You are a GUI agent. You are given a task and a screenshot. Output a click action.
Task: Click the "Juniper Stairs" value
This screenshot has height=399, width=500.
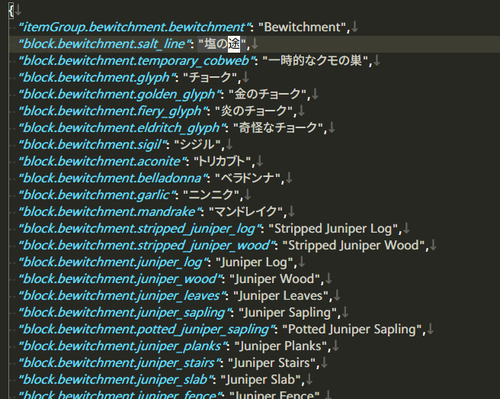[272, 363]
